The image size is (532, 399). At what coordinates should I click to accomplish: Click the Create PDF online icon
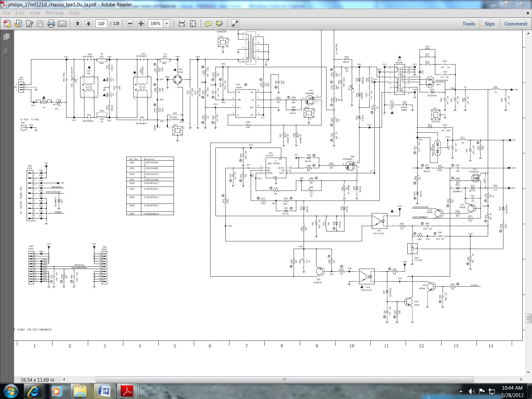(x=7, y=24)
